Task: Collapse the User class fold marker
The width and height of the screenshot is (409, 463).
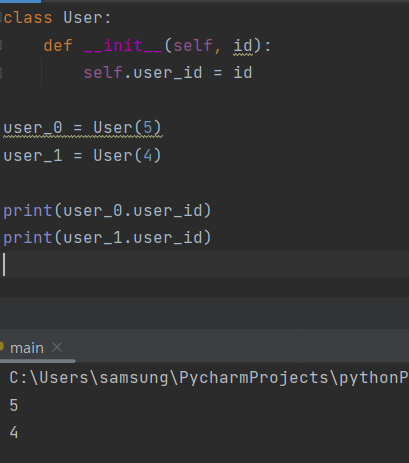Action: click(1, 17)
